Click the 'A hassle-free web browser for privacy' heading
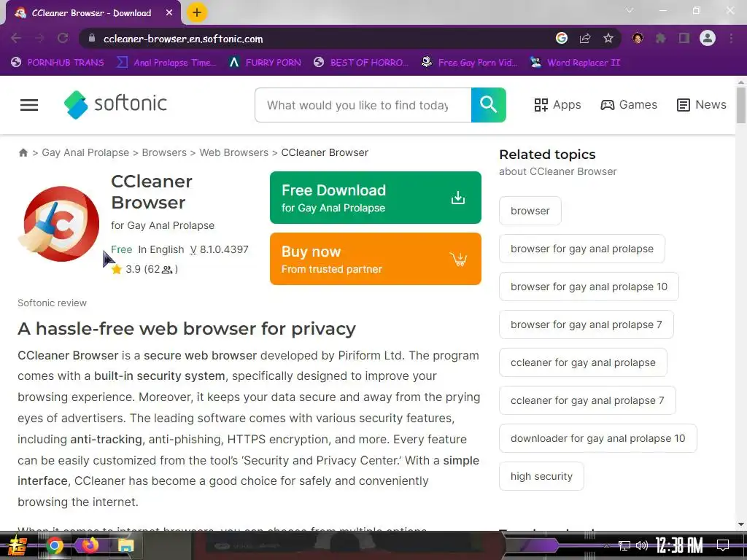The height and width of the screenshot is (560, 747). [x=187, y=329]
